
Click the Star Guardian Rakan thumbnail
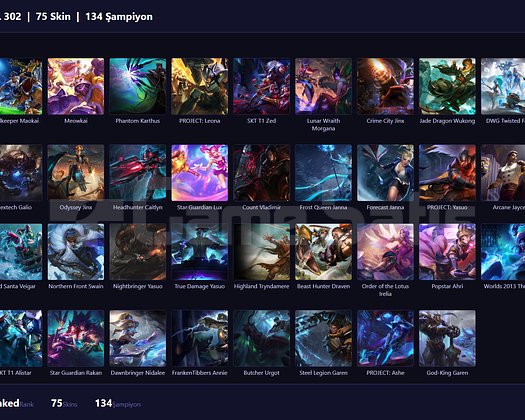(x=76, y=338)
